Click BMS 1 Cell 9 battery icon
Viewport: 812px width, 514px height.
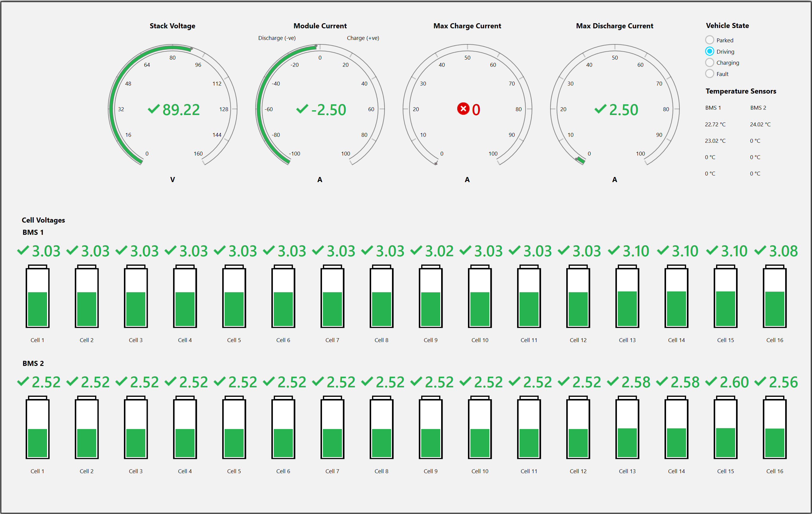pos(431,296)
